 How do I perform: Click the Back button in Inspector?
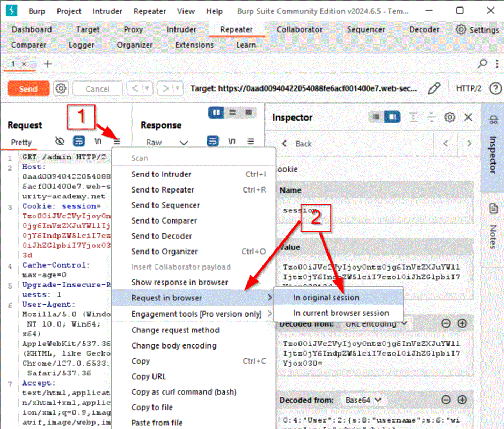click(298, 144)
